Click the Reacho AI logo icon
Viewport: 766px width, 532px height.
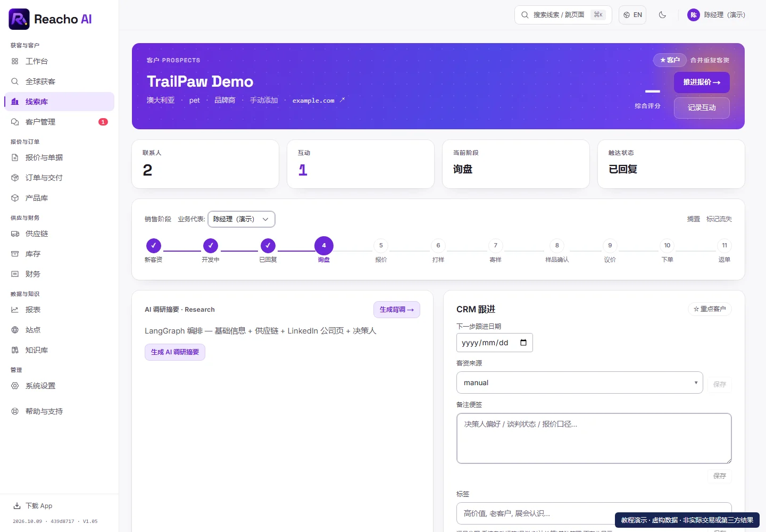click(x=19, y=19)
